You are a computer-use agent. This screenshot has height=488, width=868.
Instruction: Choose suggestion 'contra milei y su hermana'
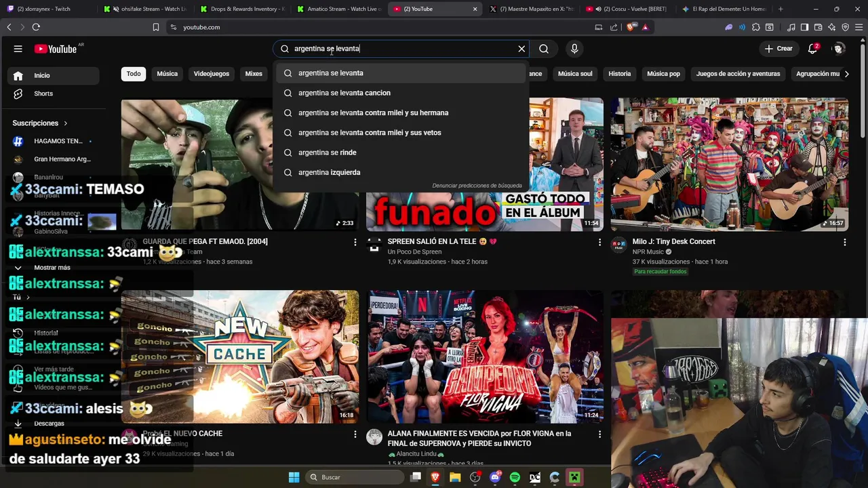(x=401, y=113)
